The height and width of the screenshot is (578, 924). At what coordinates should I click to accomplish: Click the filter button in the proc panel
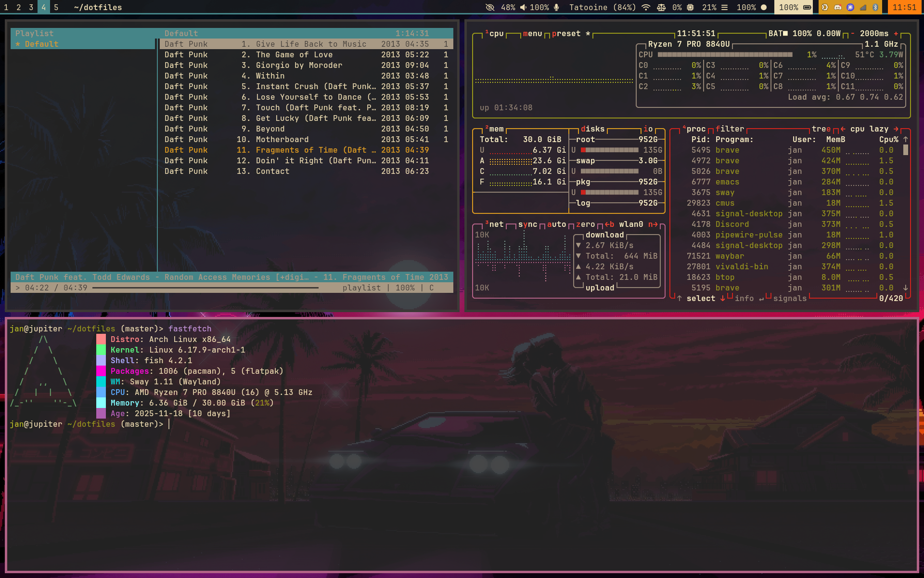(x=730, y=129)
